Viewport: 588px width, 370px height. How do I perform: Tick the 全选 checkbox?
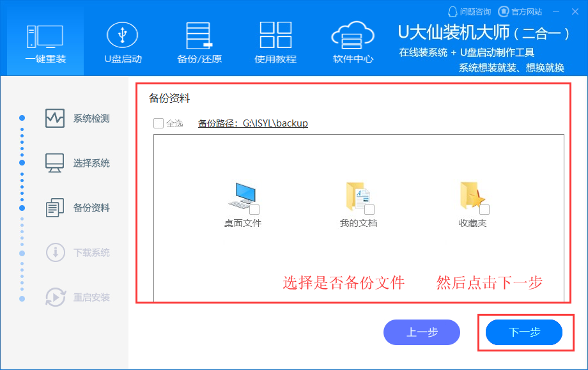point(159,123)
